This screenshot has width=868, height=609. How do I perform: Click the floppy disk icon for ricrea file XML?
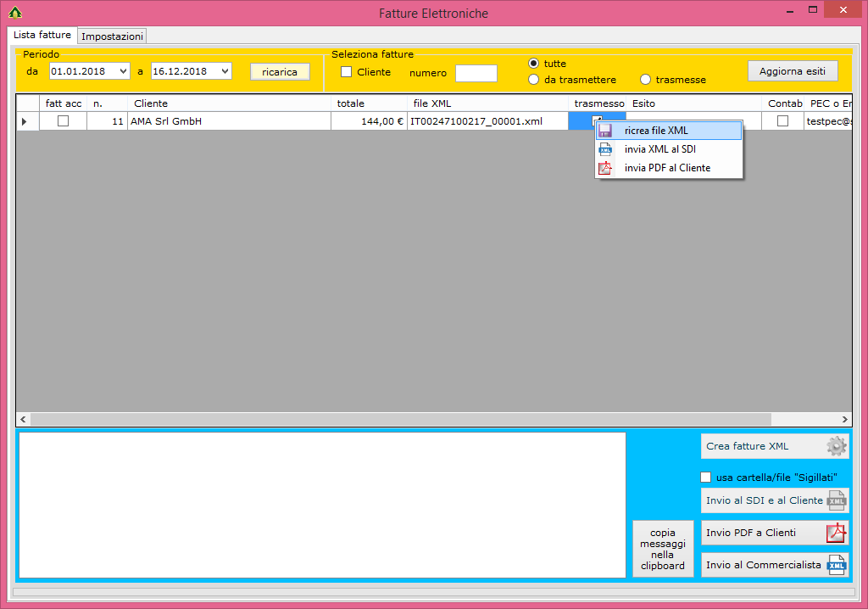[x=605, y=131]
